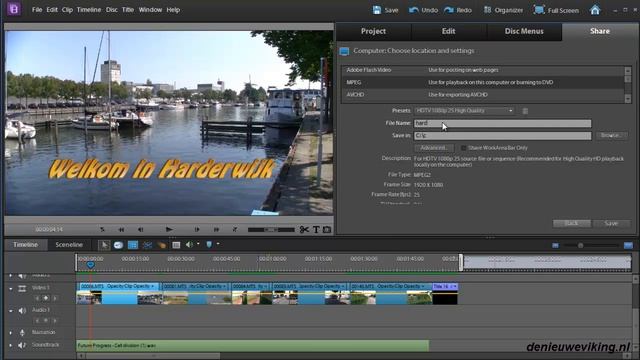Image resolution: width=640 pixels, height=360 pixels.
Task: Click the Save in path field
Action: (x=502, y=136)
